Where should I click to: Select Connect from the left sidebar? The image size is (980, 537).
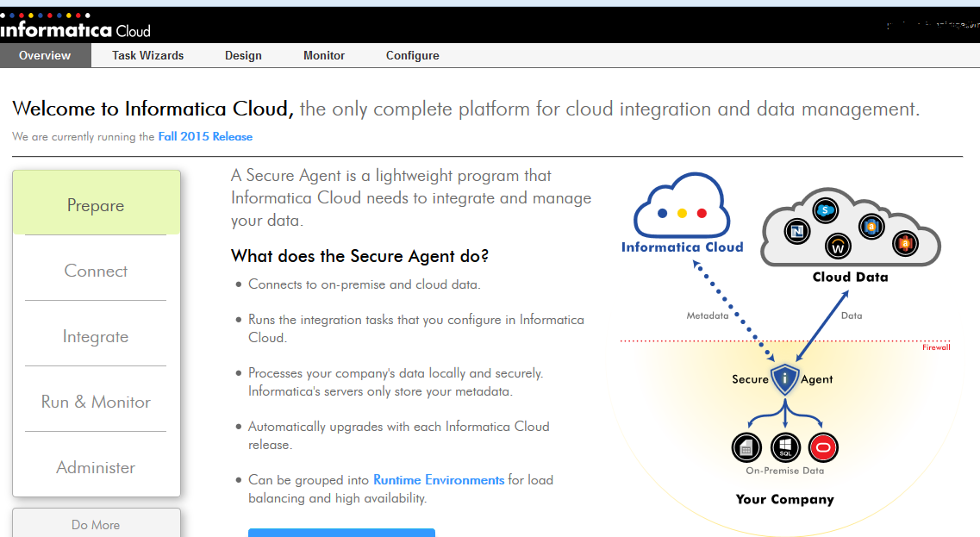[95, 271]
